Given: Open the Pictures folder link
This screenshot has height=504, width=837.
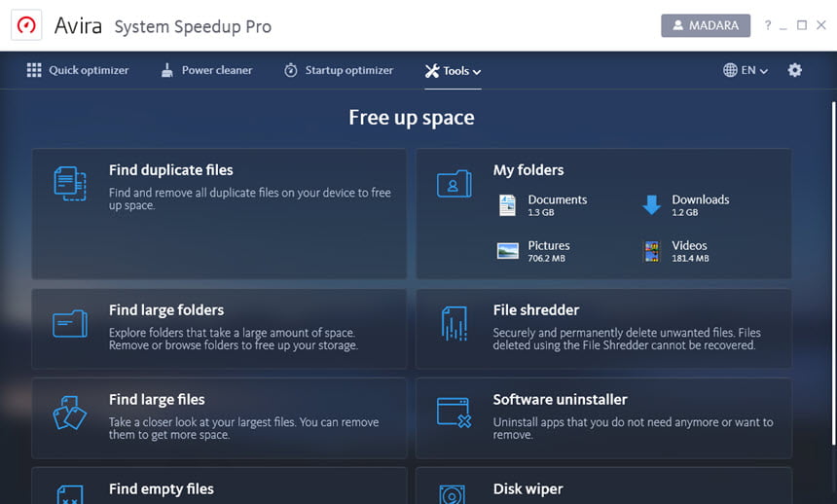Looking at the screenshot, I should coord(549,245).
